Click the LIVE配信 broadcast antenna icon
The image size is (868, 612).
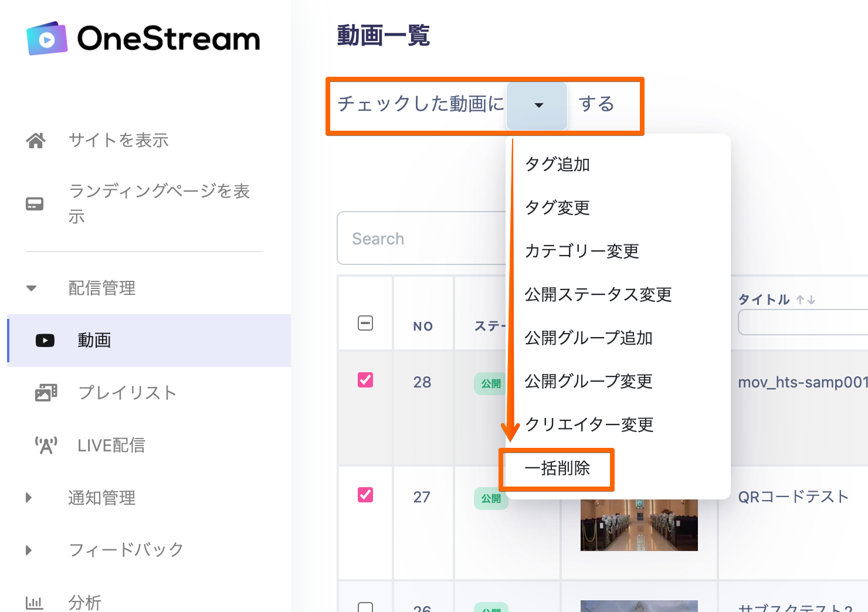pyautogui.click(x=46, y=446)
